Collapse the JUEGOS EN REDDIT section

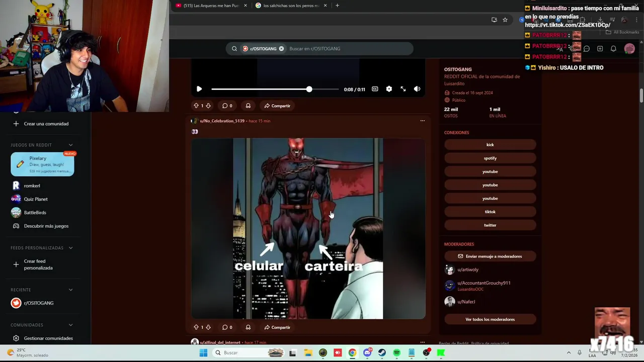click(x=70, y=145)
